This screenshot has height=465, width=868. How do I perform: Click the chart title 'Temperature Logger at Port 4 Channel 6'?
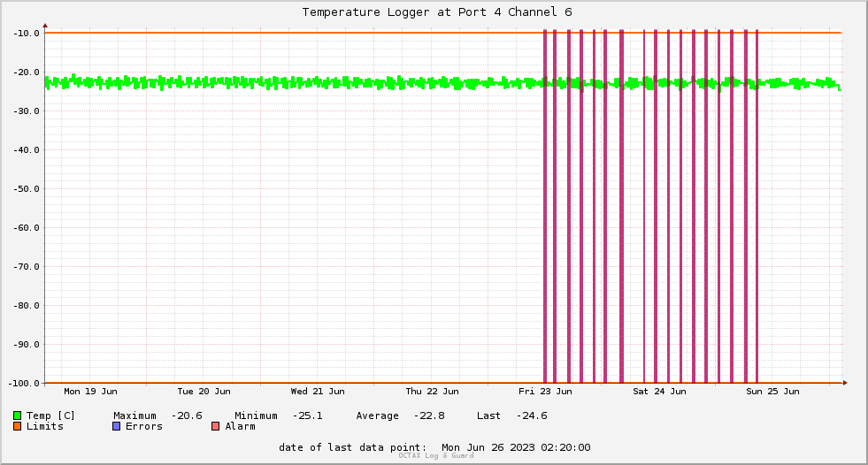[x=437, y=12]
